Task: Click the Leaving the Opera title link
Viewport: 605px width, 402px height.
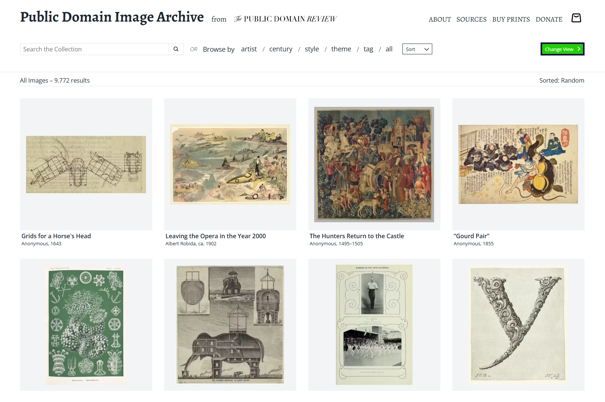Action: [x=215, y=236]
